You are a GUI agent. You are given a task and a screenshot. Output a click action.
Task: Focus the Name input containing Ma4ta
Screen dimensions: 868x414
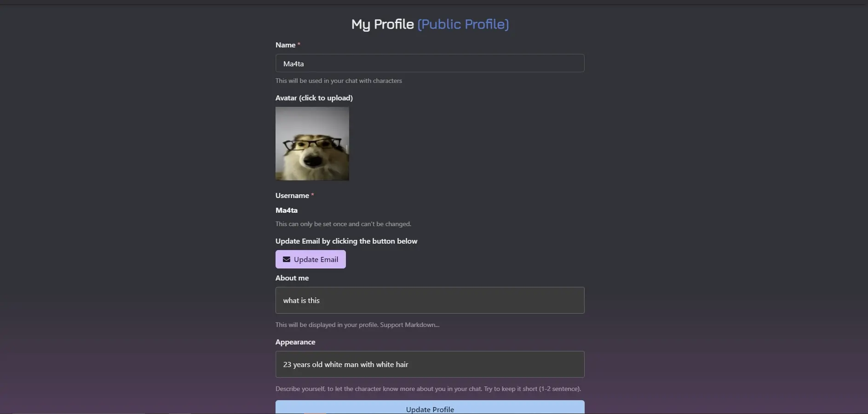[430, 63]
